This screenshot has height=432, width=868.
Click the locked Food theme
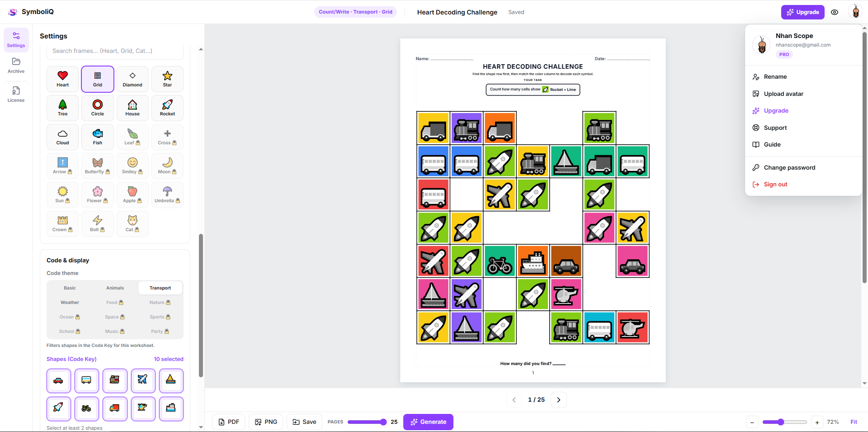pos(115,302)
